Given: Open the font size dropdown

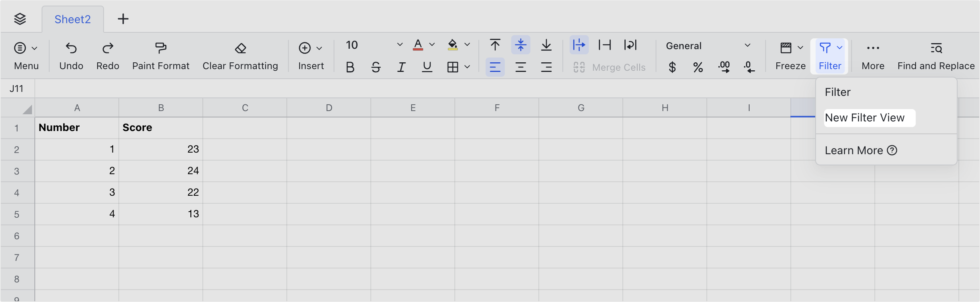Looking at the screenshot, I should (x=400, y=45).
